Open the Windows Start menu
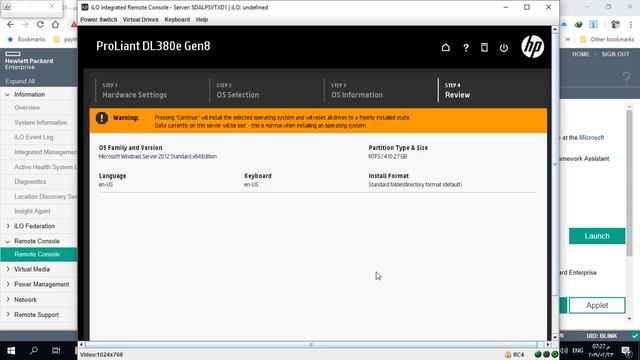Image resolution: width=640 pixels, height=360 pixels. [11, 350]
